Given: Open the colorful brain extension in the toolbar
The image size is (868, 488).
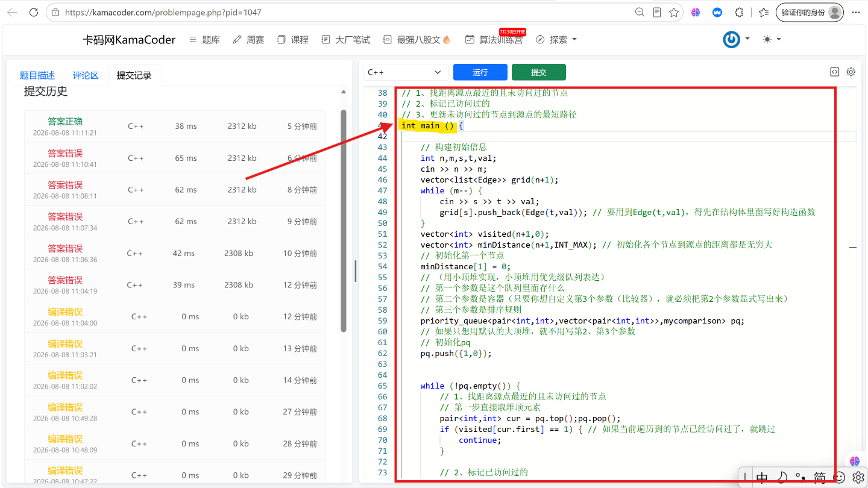Looking at the screenshot, I should [696, 12].
